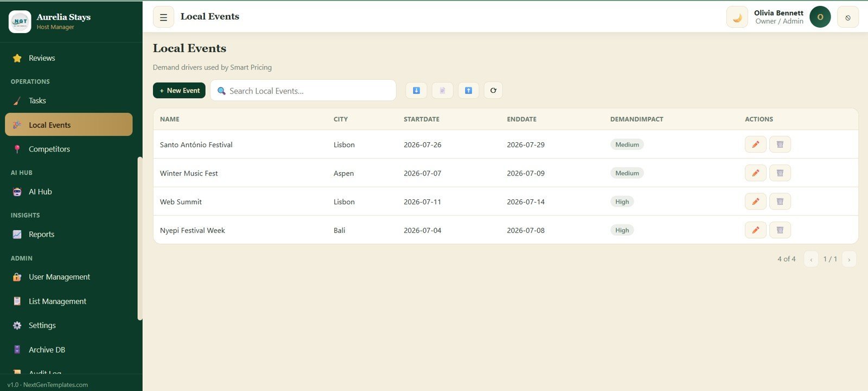
Task: Navigate to User Management
Action: 68,277
